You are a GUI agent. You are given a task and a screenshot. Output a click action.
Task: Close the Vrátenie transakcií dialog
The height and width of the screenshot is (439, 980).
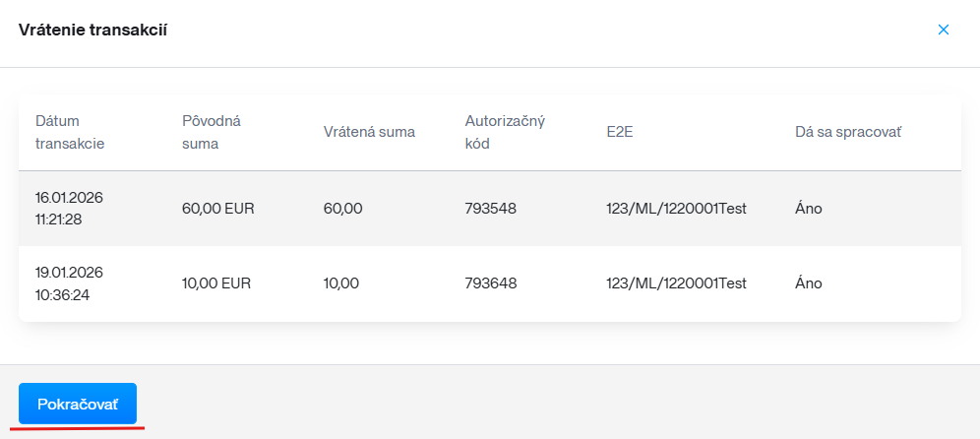tap(943, 30)
